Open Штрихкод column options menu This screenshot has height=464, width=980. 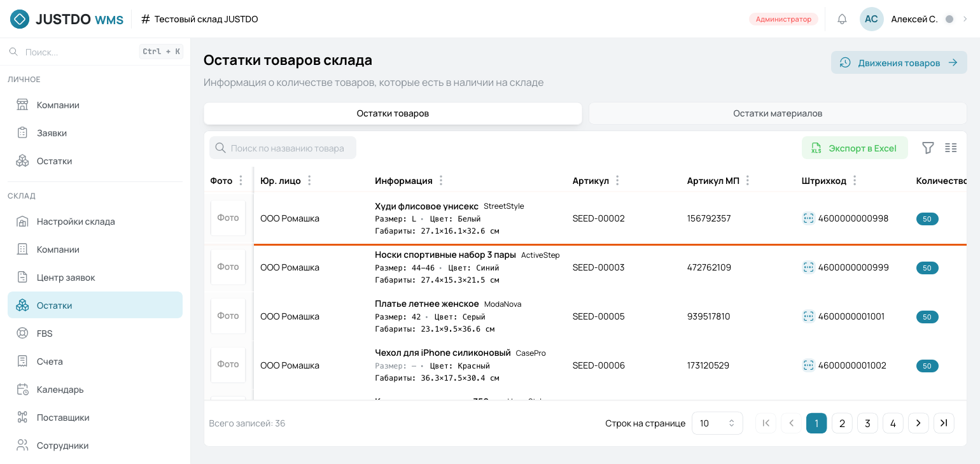pyautogui.click(x=855, y=181)
